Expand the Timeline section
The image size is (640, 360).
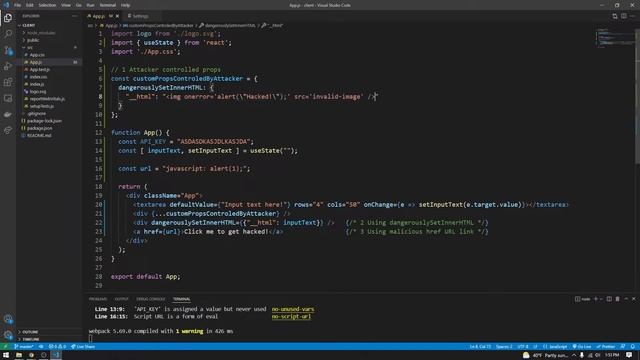pos(49,339)
